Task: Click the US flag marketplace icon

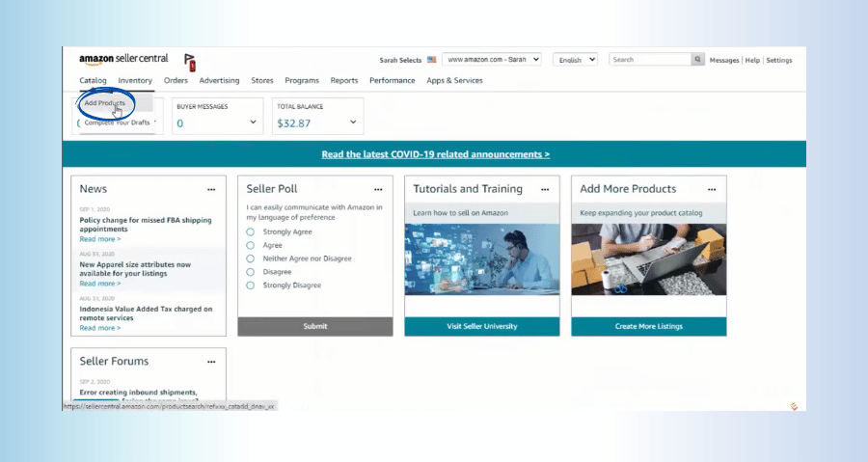Action: pos(432,60)
